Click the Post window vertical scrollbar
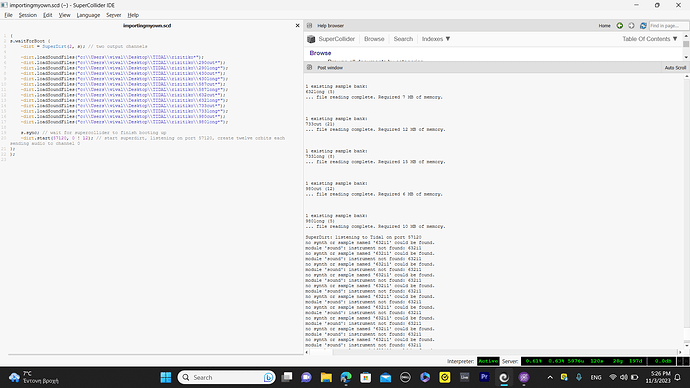The height and width of the screenshot is (388, 690). (x=686, y=210)
